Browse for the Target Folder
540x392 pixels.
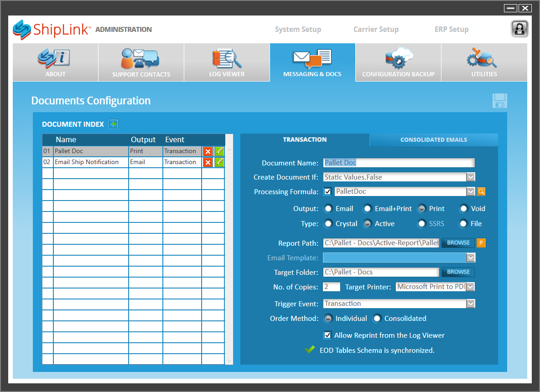[x=458, y=272]
